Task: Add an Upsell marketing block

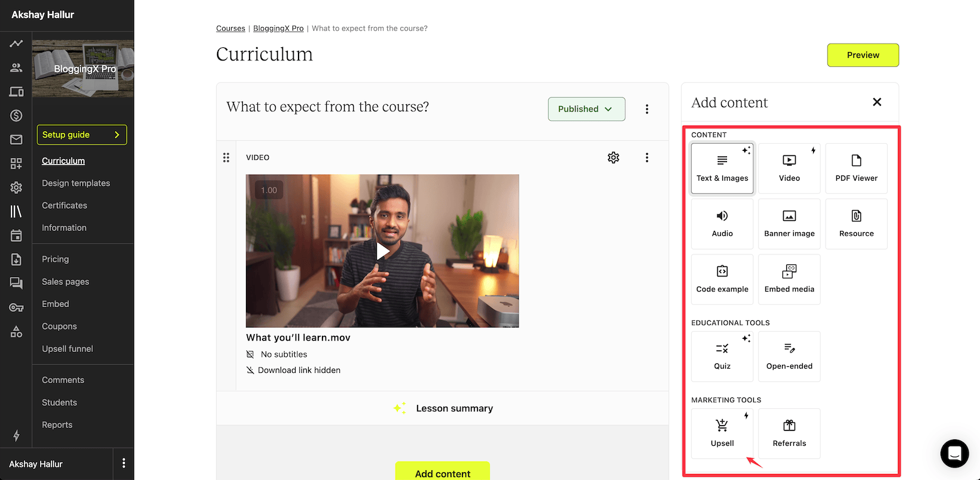Action: [x=722, y=433]
